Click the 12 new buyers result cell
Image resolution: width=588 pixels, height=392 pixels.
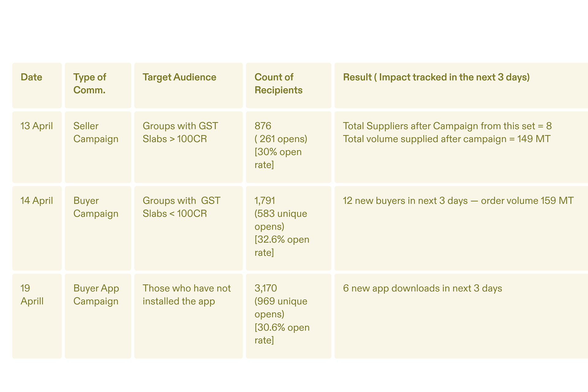pos(458,201)
